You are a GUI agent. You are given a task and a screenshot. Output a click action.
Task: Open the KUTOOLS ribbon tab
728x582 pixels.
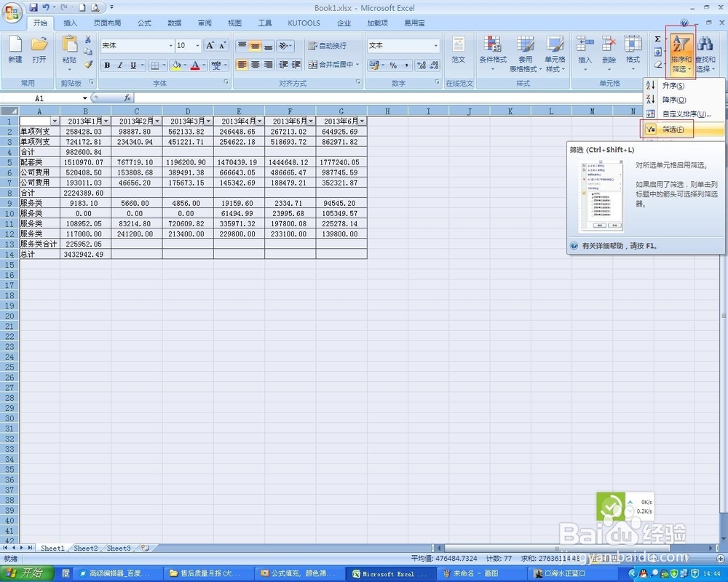pos(304,23)
